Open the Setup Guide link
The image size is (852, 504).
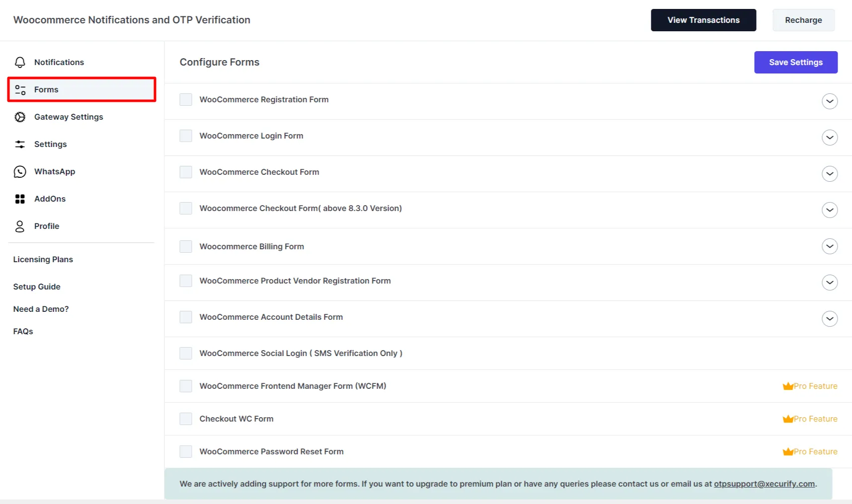point(37,287)
